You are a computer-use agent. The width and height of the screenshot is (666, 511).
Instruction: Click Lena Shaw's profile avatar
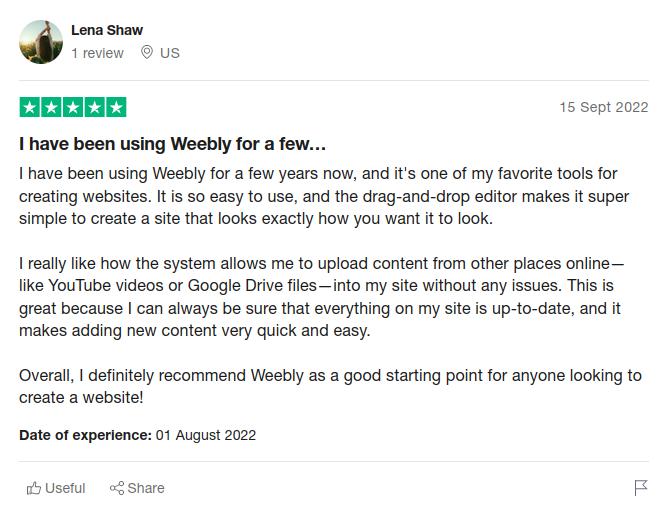41,42
